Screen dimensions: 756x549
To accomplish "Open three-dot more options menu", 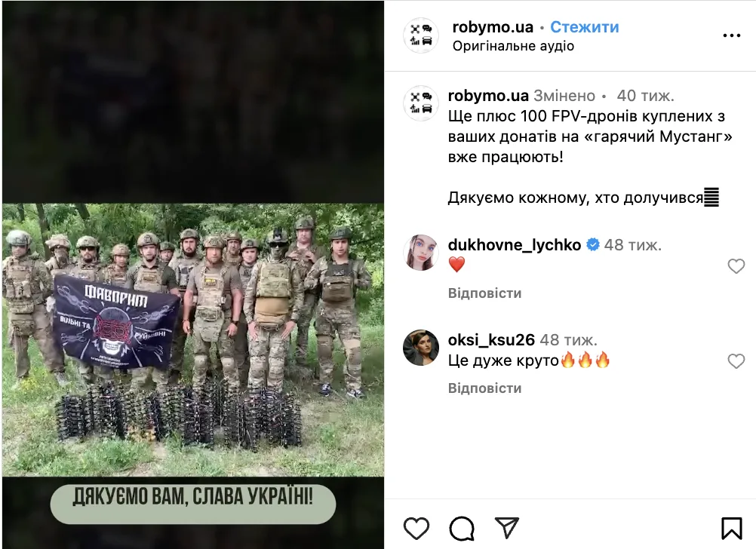I will coord(731,35).
